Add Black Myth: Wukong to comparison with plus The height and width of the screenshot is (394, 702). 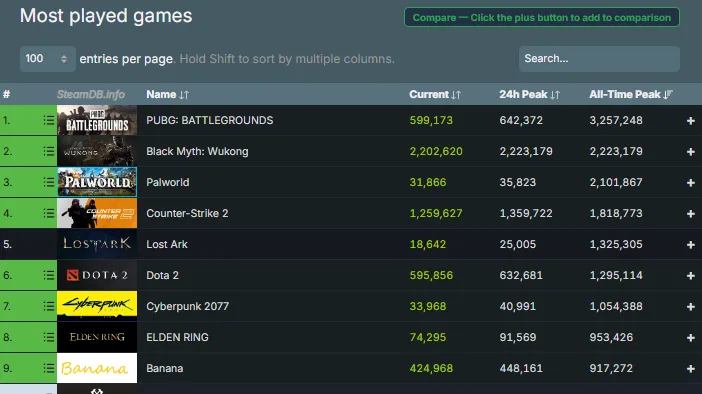[x=690, y=152]
